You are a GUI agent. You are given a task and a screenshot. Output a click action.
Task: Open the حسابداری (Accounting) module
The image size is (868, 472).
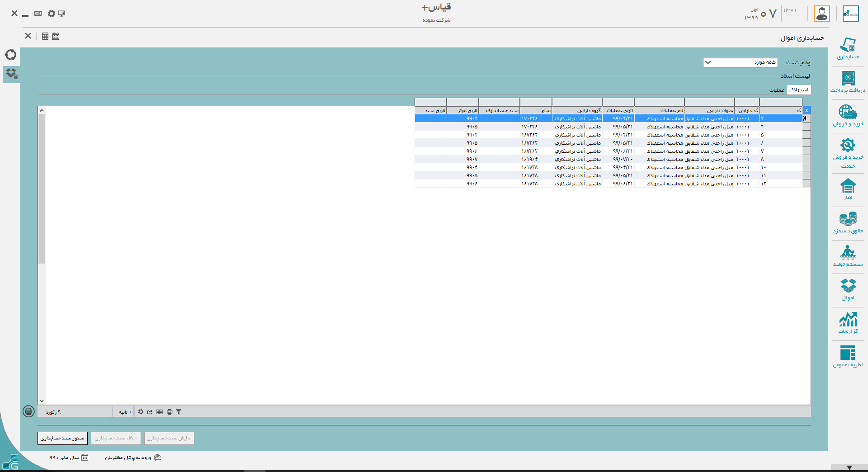(x=848, y=49)
